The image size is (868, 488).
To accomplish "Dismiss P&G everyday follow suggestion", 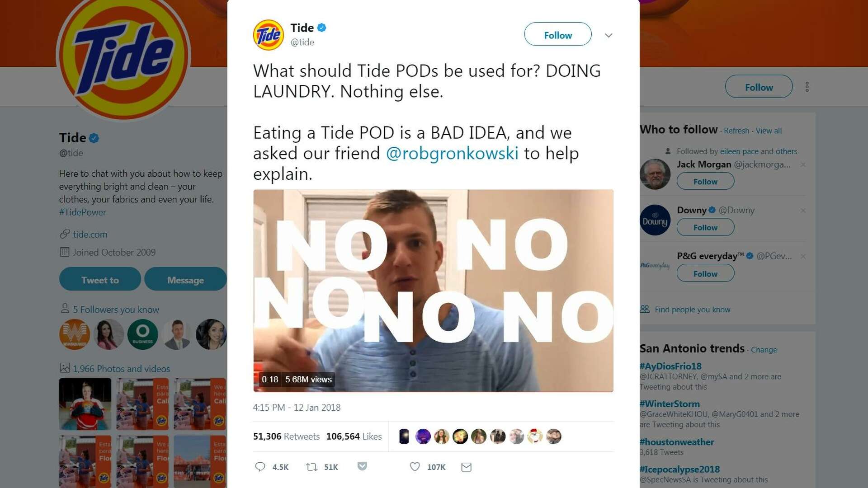I will pos(803,256).
